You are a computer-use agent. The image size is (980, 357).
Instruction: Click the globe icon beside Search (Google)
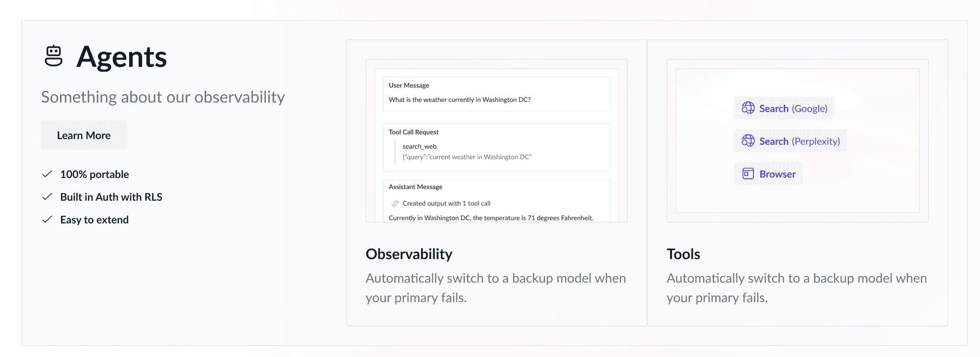[748, 108]
